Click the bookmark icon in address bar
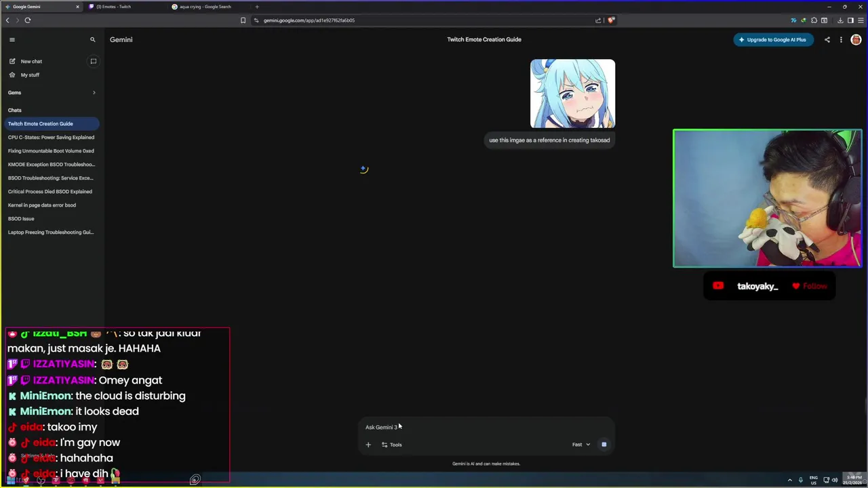 click(x=243, y=20)
